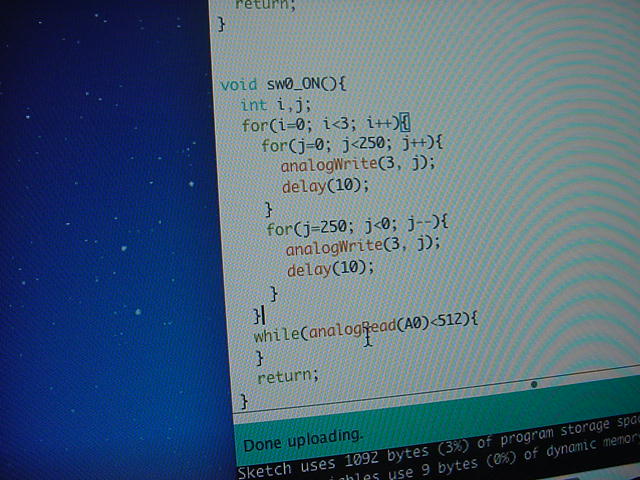Click the 'return;' line below the while loop
Image resolution: width=640 pixels, height=480 pixels.
(287, 375)
